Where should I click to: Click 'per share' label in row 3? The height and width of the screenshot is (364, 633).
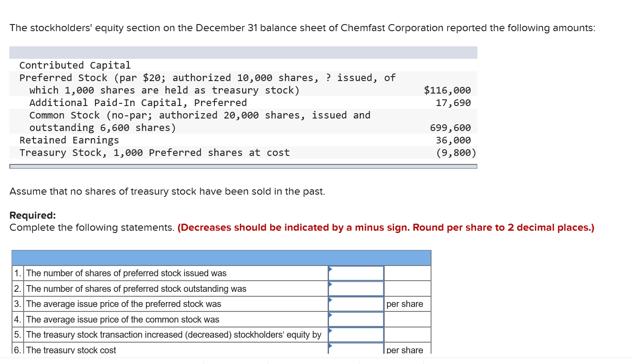[405, 304]
